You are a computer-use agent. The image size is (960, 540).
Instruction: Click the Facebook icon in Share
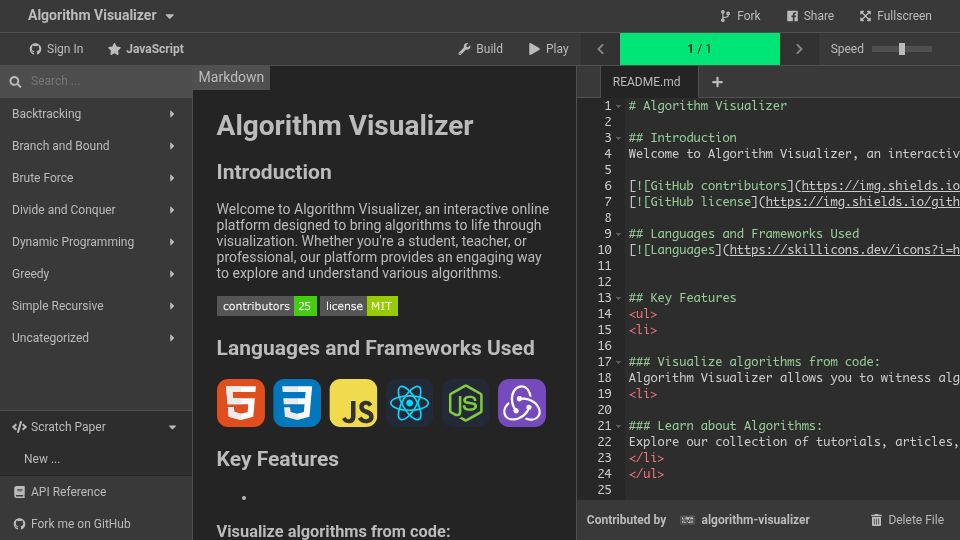[x=792, y=16]
